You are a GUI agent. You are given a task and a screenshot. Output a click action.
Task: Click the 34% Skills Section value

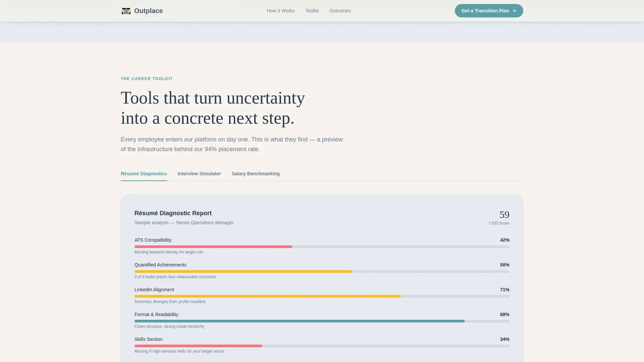(504, 339)
